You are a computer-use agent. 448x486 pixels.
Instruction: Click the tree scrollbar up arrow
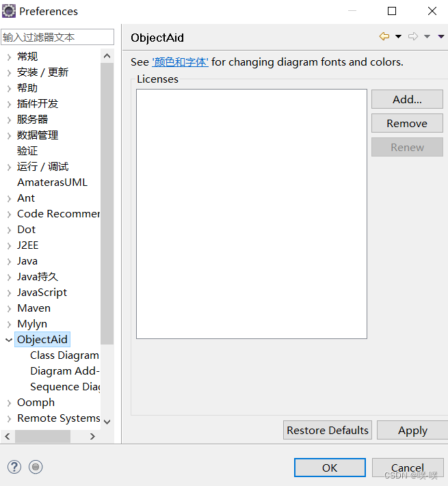tap(107, 56)
